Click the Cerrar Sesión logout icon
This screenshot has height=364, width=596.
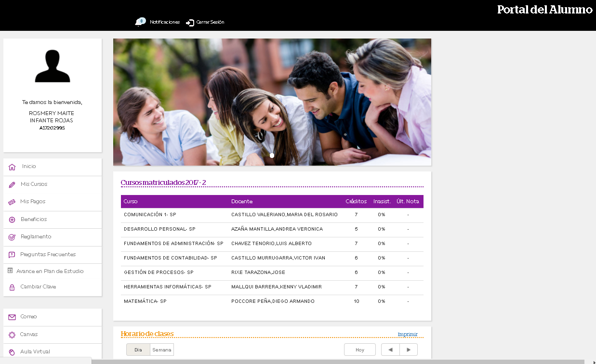[190, 22]
